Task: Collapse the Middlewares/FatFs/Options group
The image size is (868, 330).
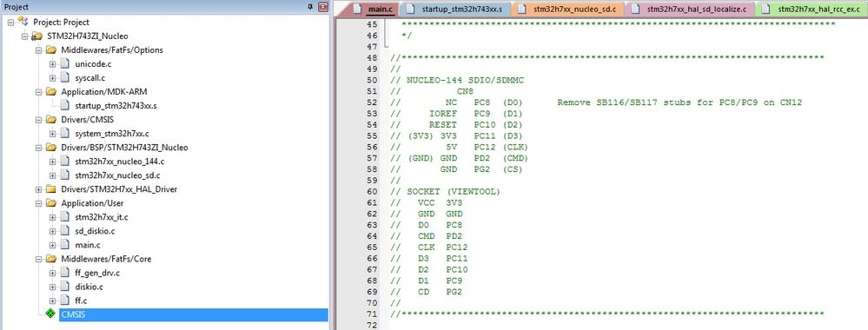Action: tap(38, 49)
